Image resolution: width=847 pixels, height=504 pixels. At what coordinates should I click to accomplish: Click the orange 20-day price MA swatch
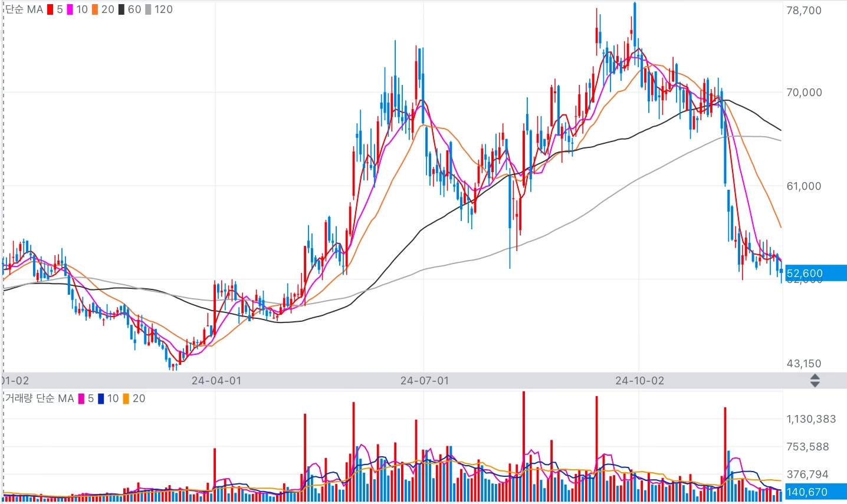[x=95, y=9]
